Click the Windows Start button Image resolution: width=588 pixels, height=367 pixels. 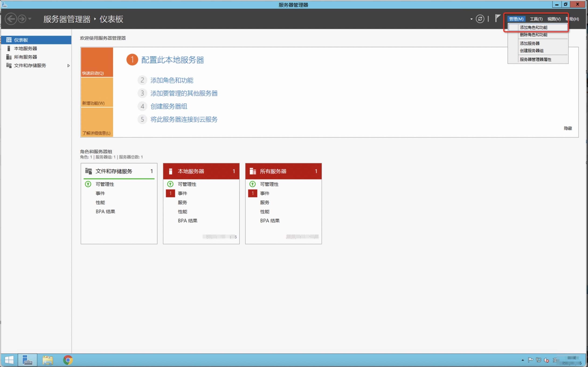9,360
